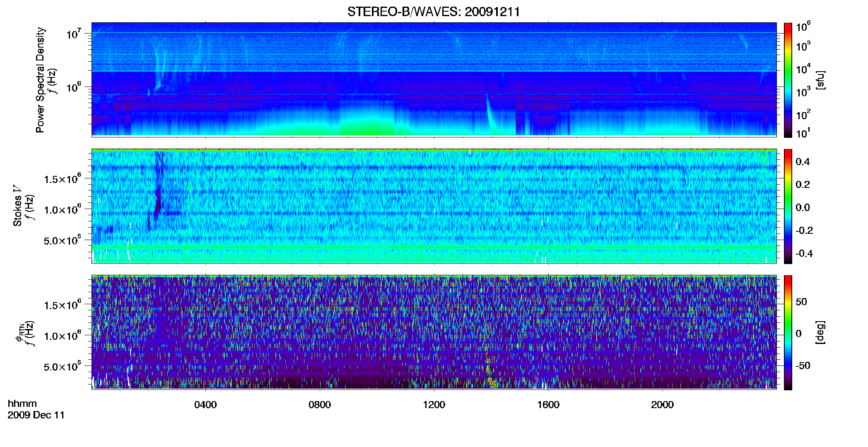Click the "-50" value on the degrees color bar
This screenshot has height=447, width=868.
pyautogui.click(x=803, y=366)
